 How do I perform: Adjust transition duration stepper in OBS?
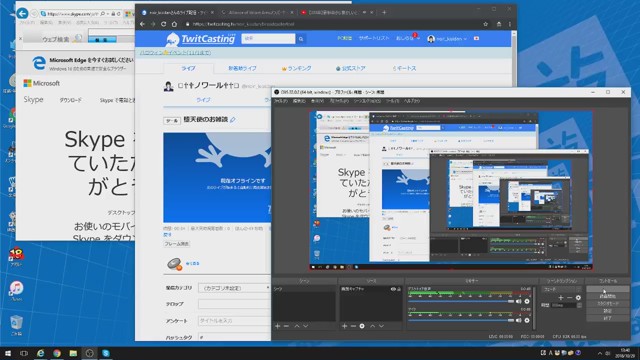click(580, 305)
